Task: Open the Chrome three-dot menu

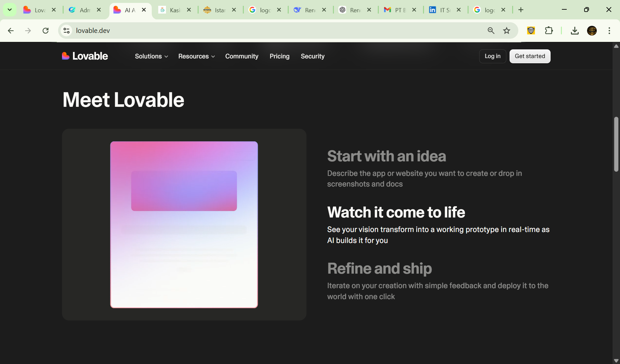Action: pos(609,31)
